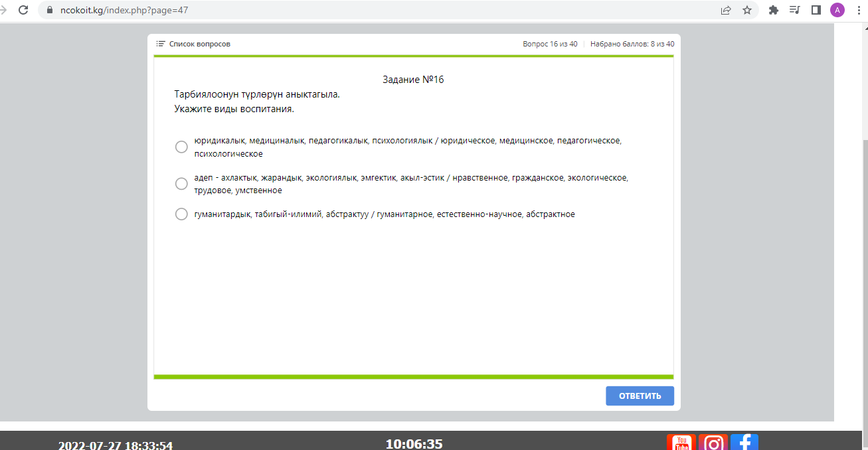Screen dimensions: 868x450
Task: Expand the 'Список вопросов' question list
Action: coord(193,44)
